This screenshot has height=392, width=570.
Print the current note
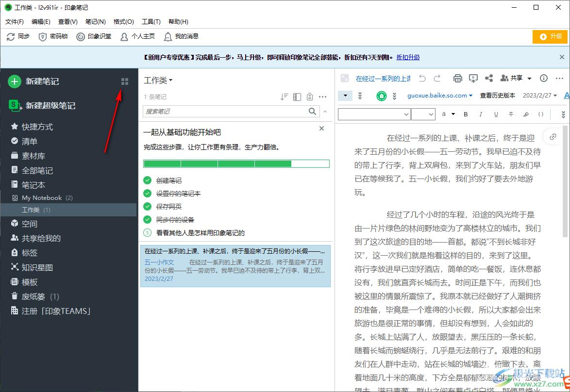458,78
